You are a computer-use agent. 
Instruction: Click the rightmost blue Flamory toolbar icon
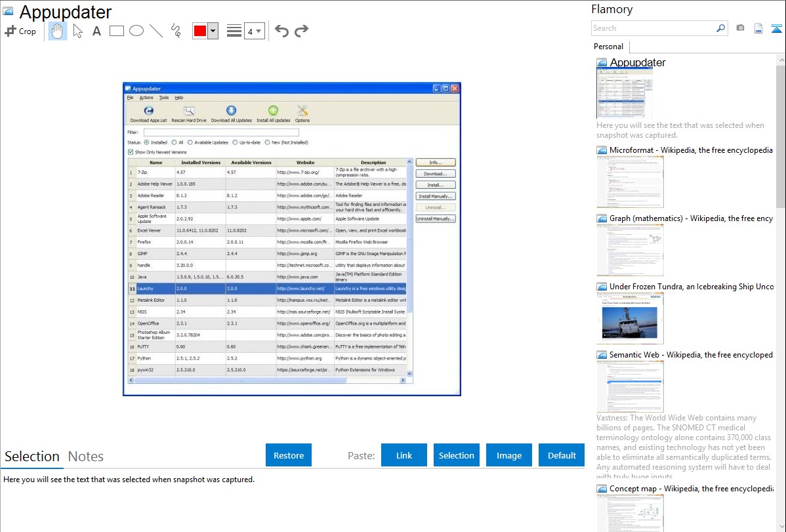pos(776,29)
